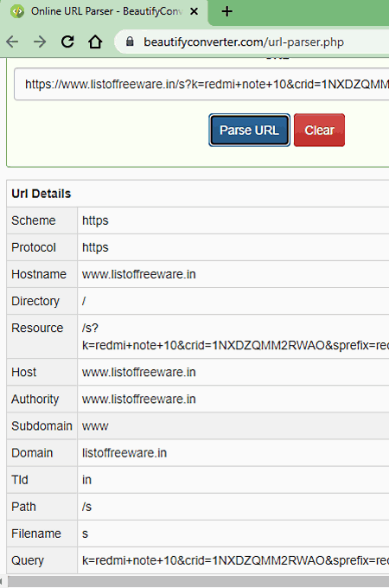Close the Online URL Parser tab
The width and height of the screenshot is (389, 588).
click(194, 11)
